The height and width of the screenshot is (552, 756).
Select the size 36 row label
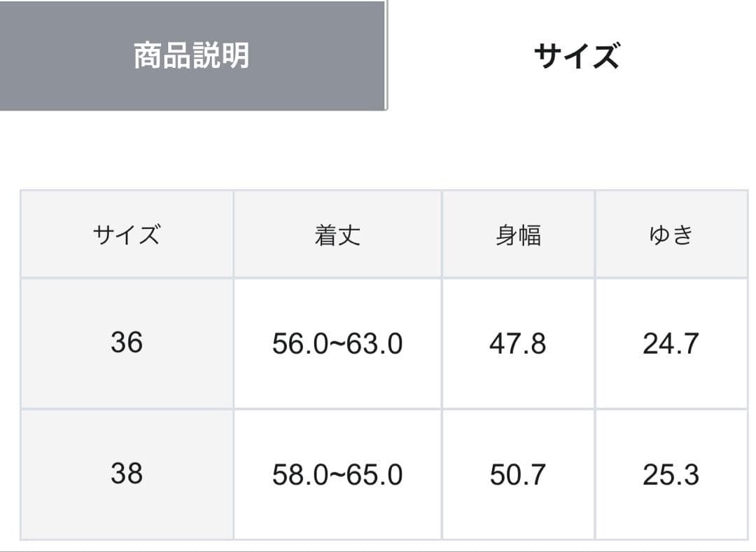pyautogui.click(x=127, y=343)
